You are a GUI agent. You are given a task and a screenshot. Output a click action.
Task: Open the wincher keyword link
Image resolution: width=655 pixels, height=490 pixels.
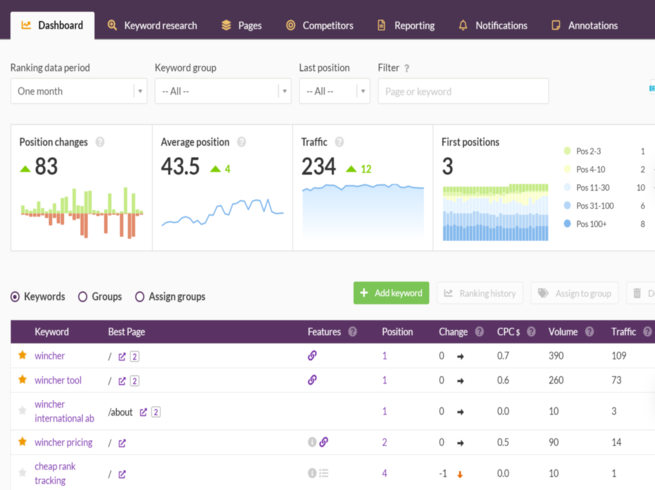point(50,355)
